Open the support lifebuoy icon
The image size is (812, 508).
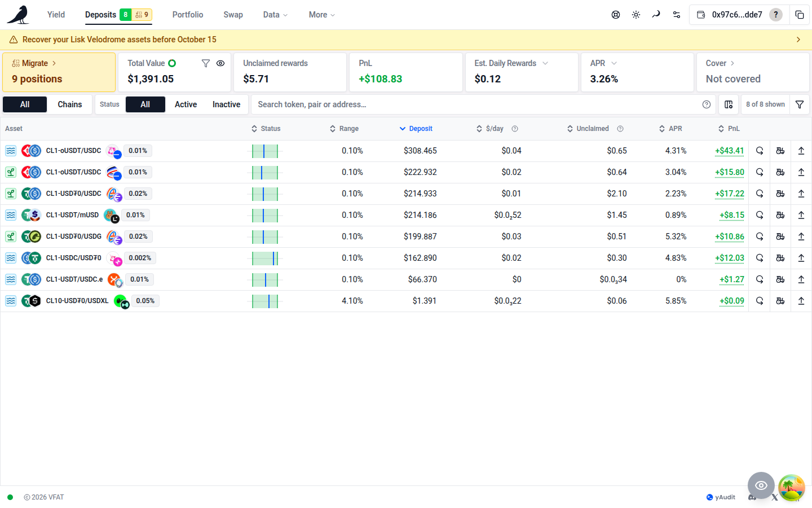pos(616,15)
